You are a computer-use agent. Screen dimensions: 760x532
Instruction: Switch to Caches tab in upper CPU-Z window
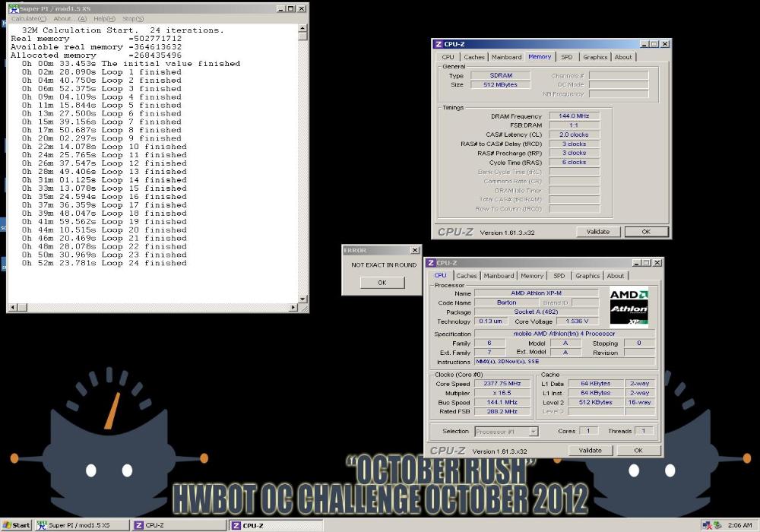coord(474,57)
